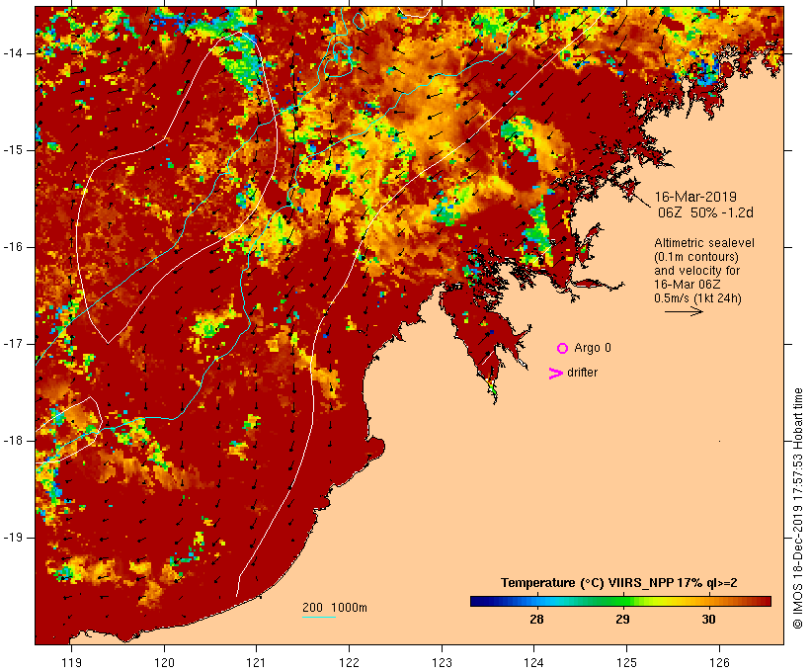This screenshot has height=672, width=810.
Task: Click the cyan 200m isobath legend line
Action: pyautogui.click(x=319, y=617)
